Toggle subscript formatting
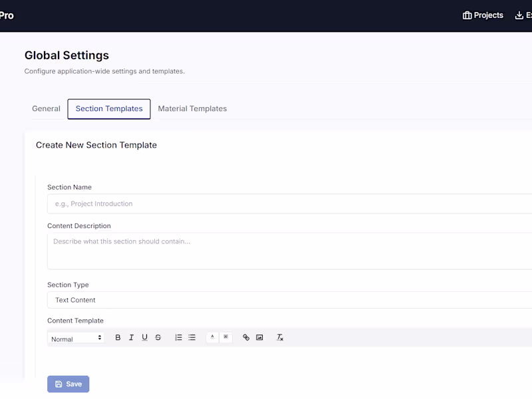 coord(212,337)
